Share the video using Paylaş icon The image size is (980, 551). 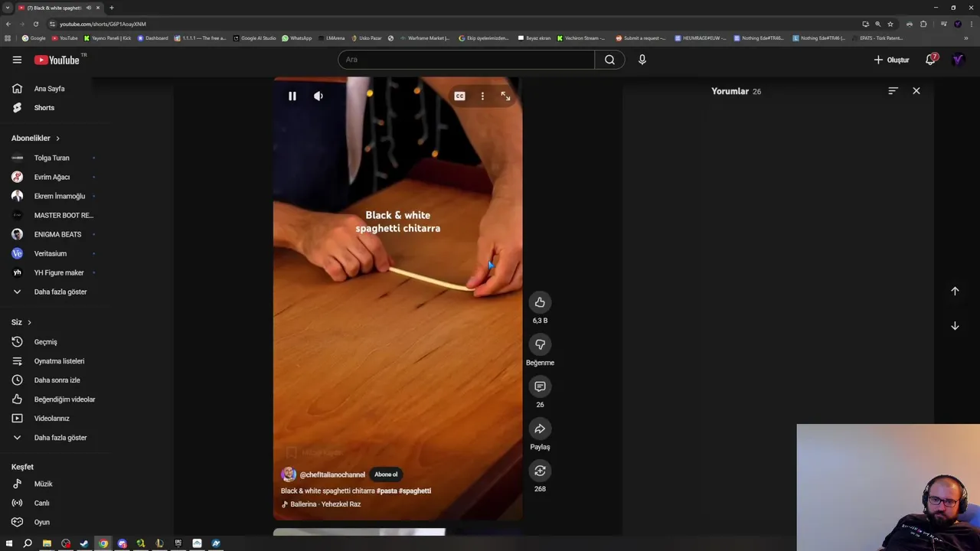point(540,429)
